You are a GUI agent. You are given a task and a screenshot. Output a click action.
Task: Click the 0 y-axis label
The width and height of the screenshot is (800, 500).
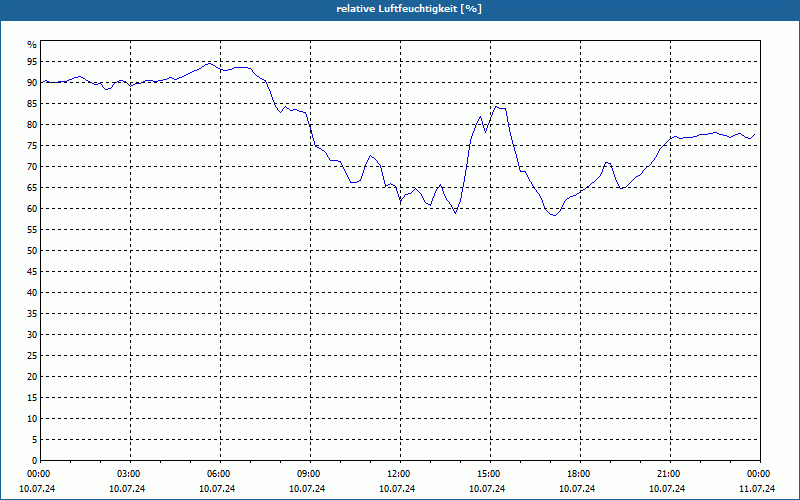pos(34,461)
